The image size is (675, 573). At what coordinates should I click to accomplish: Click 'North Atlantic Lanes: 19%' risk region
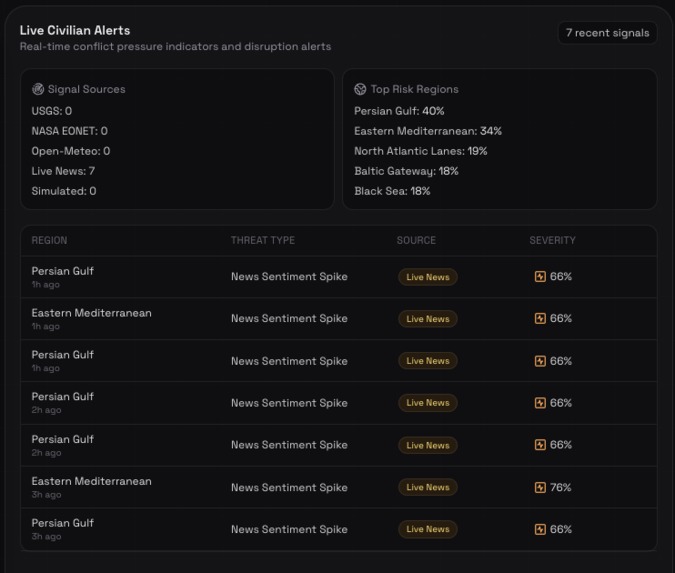[x=421, y=151]
